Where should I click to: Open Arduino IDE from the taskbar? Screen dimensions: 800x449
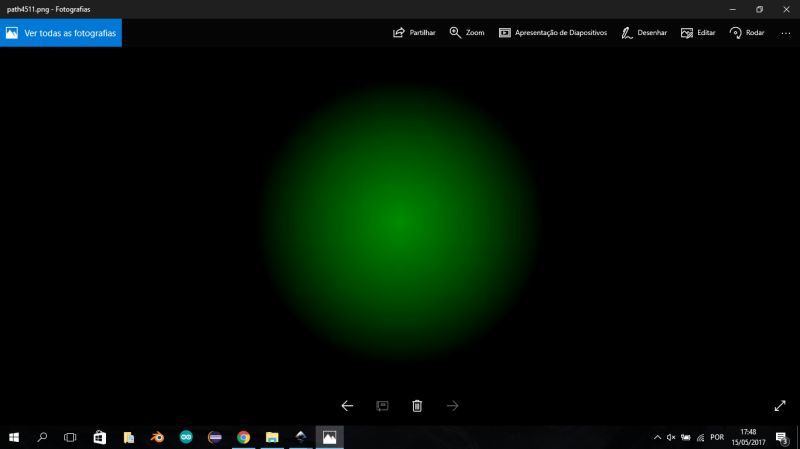(186, 437)
